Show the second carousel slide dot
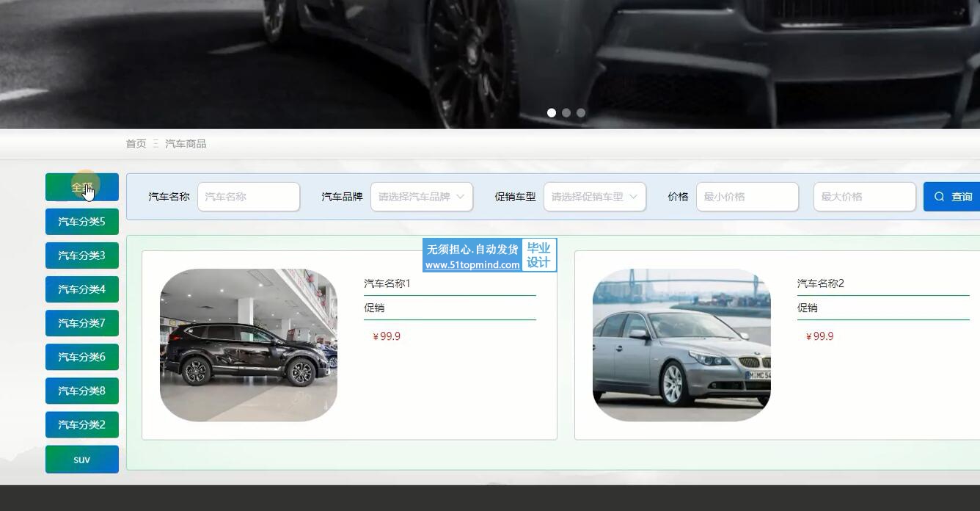Image resolution: width=980 pixels, height=511 pixels. click(x=566, y=113)
